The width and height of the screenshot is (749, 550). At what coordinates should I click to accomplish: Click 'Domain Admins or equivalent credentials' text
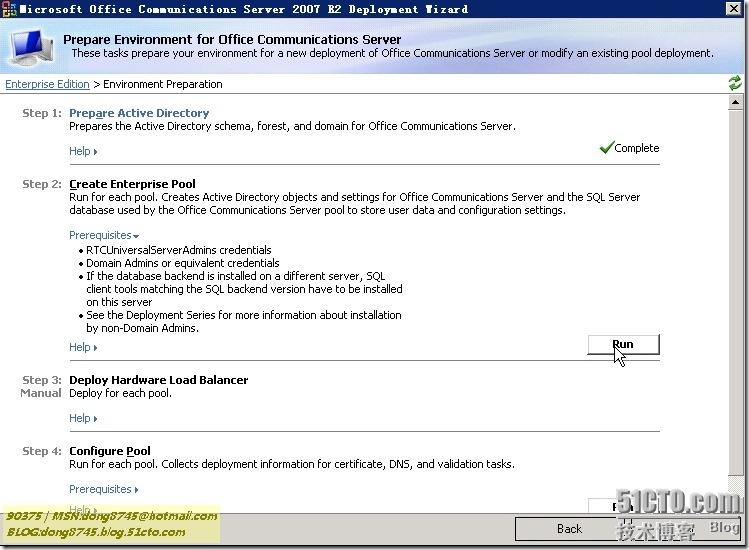182,263
